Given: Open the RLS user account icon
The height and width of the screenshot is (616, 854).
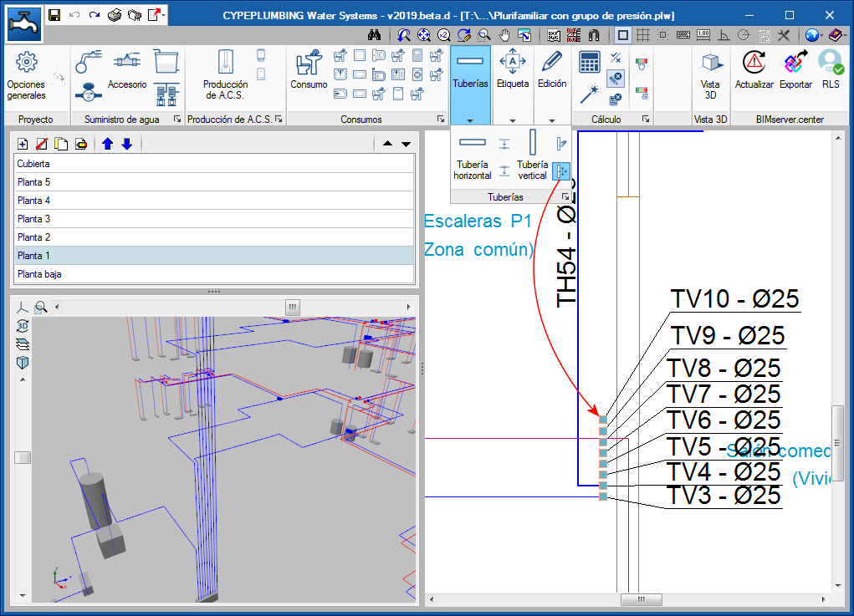Looking at the screenshot, I should [x=831, y=70].
